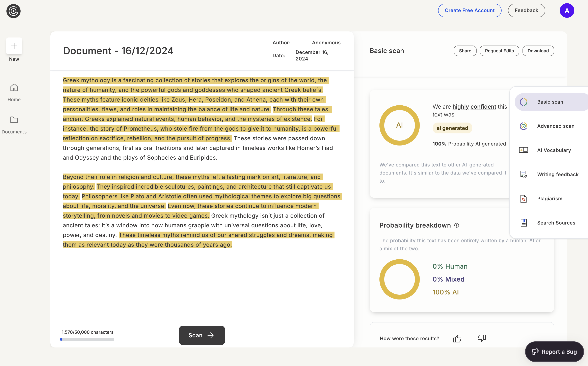Select the Plagiarism option
This screenshot has width=588, height=366.
coord(550,199)
